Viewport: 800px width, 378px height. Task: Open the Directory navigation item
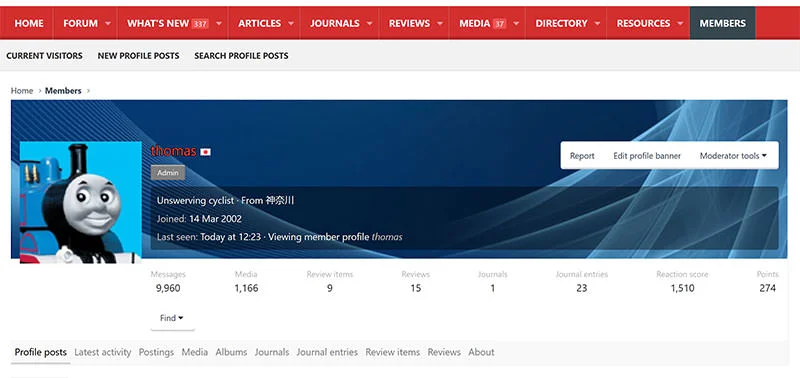(x=561, y=23)
